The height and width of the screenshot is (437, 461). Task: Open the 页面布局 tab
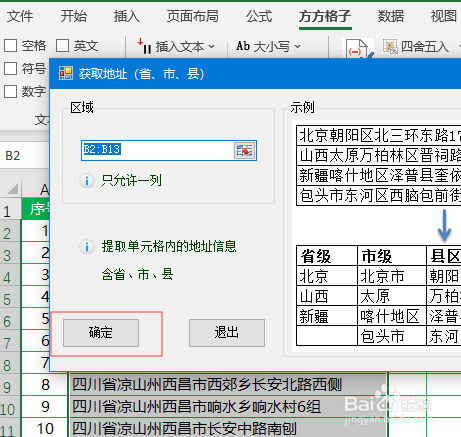click(193, 16)
